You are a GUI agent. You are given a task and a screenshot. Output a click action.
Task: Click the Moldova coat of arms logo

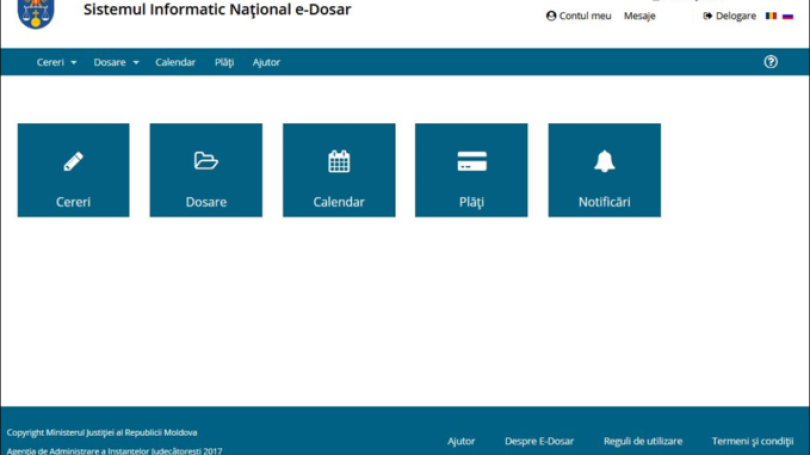36,14
